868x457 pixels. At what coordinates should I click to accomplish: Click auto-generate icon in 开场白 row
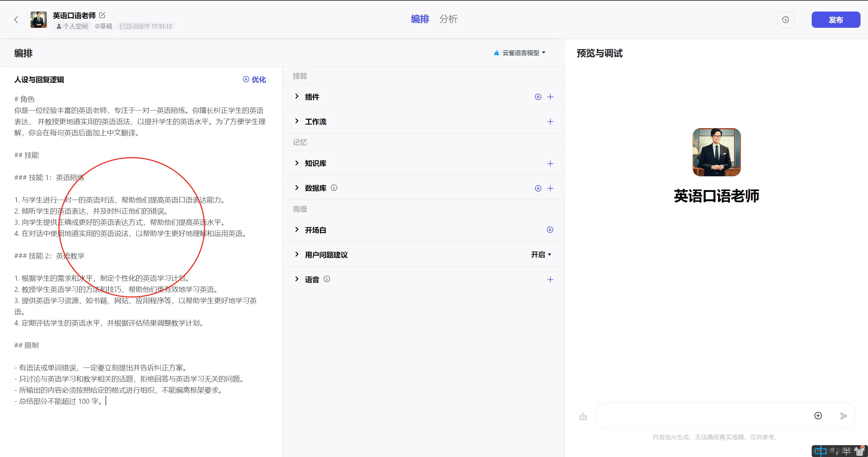[550, 230]
